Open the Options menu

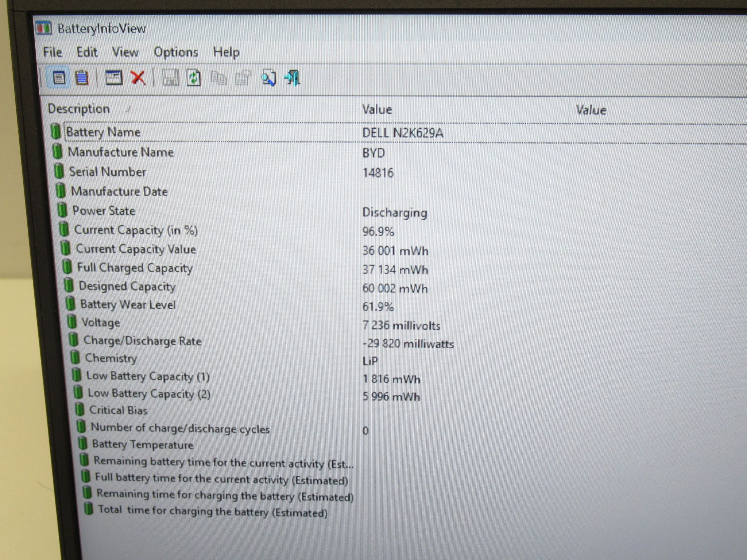[x=176, y=52]
